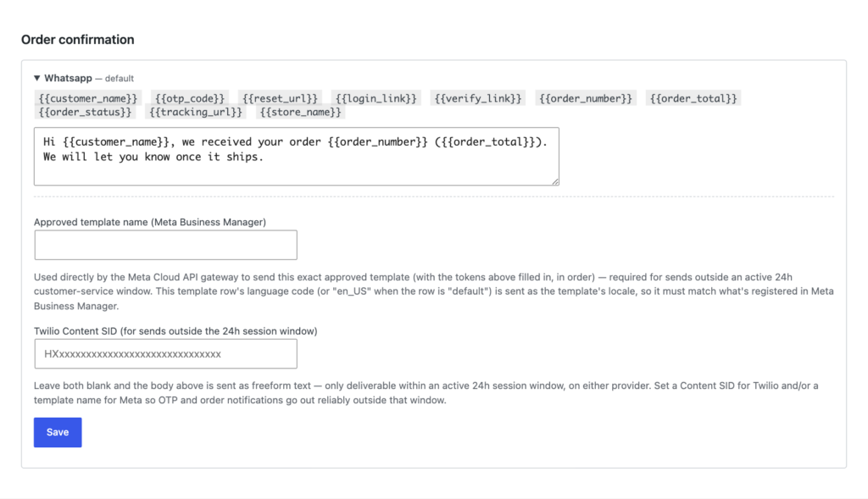Insert the {{otp_code}} token chip
Screen dimensions: 868x499
tap(190, 98)
